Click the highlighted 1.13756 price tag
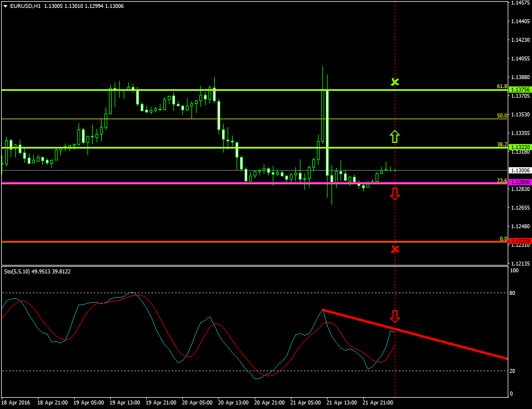 [519, 89]
